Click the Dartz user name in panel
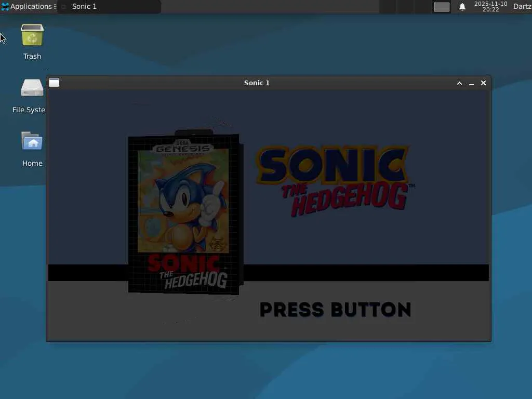Screen dimensions: 532x399 [522, 6]
